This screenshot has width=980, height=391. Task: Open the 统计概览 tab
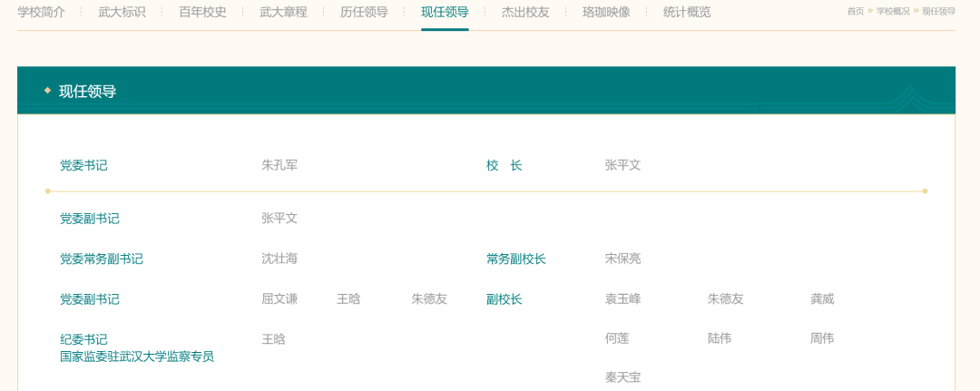tap(686, 12)
